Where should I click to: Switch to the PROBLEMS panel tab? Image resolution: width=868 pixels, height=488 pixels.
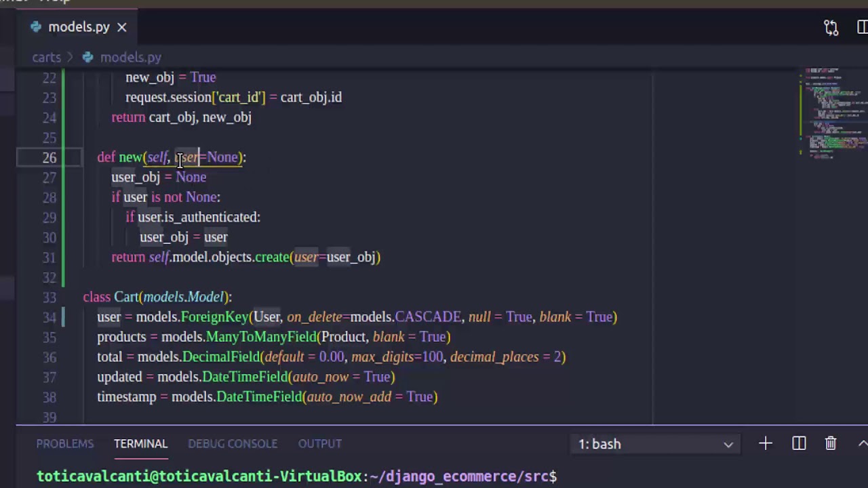coord(65,444)
